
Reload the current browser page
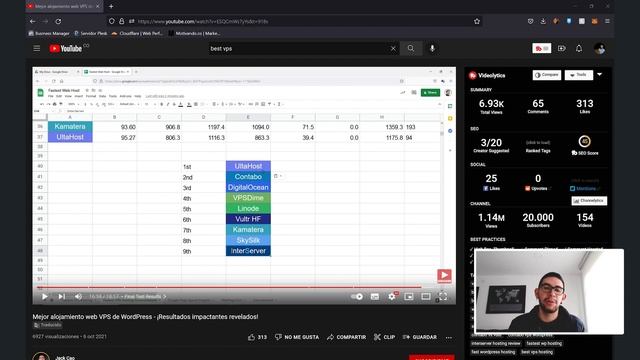[58, 21]
